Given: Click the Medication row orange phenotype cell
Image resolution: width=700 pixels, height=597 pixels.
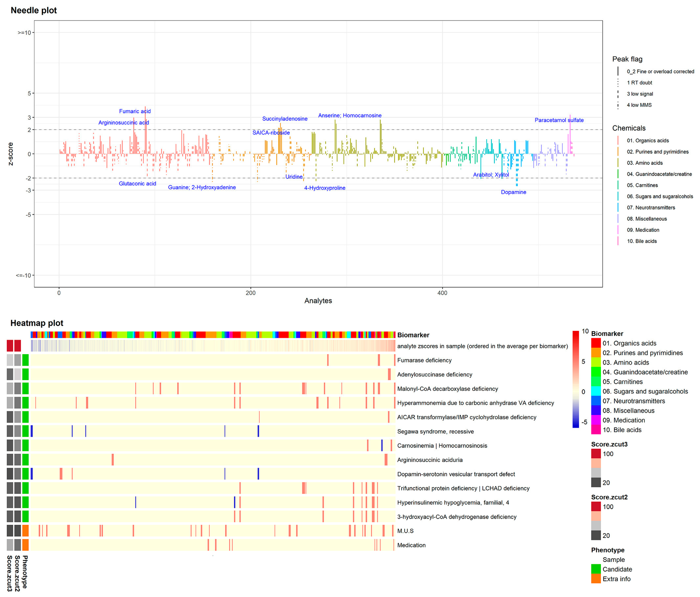Looking at the screenshot, I should tap(25, 545).
